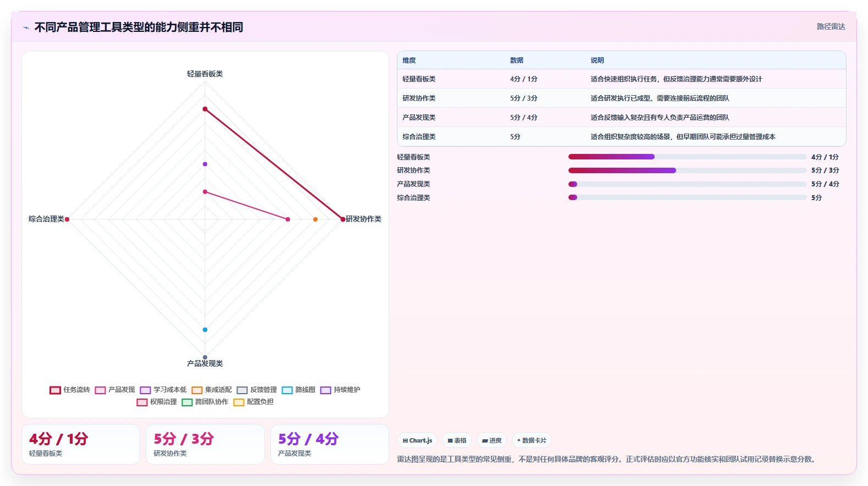Click the Chart.js chip
The height and width of the screenshot is (486, 868).
pos(417,440)
